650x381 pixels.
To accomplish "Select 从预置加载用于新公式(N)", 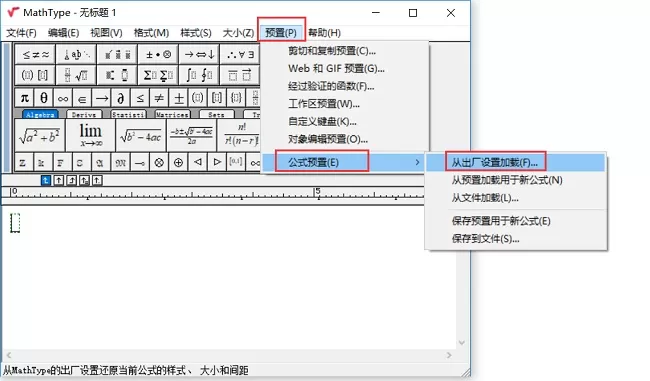I will [516, 180].
